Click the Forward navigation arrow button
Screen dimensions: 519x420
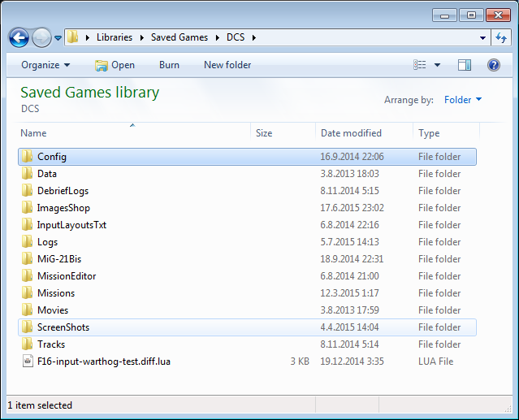(x=41, y=37)
